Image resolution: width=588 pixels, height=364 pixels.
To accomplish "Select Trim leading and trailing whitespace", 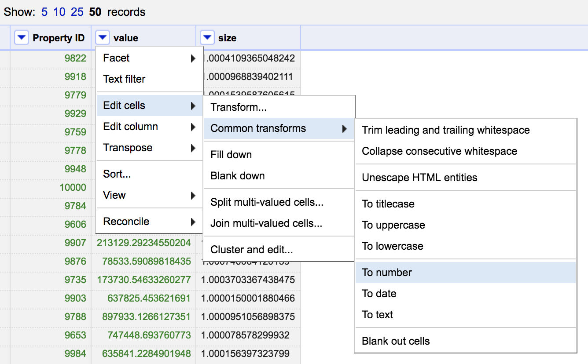I will 466,130.
